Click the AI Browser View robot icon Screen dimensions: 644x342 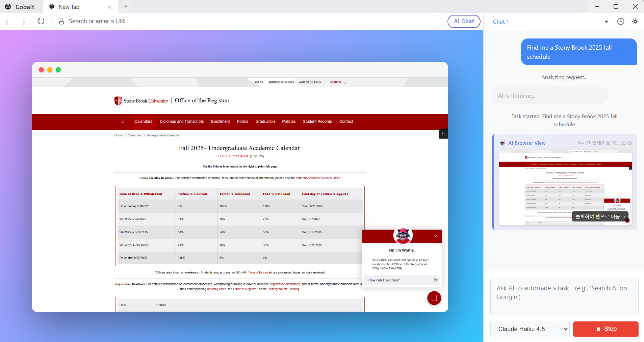tap(503, 143)
